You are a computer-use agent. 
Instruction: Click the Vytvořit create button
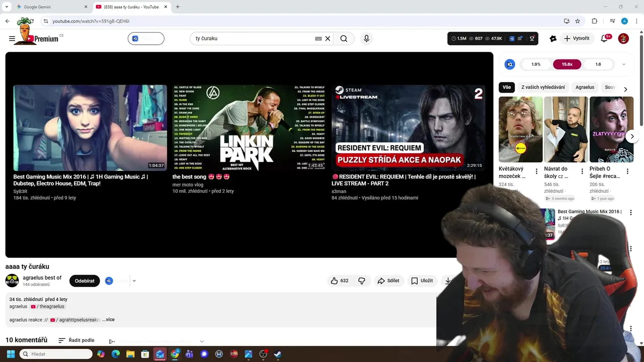coord(577,38)
